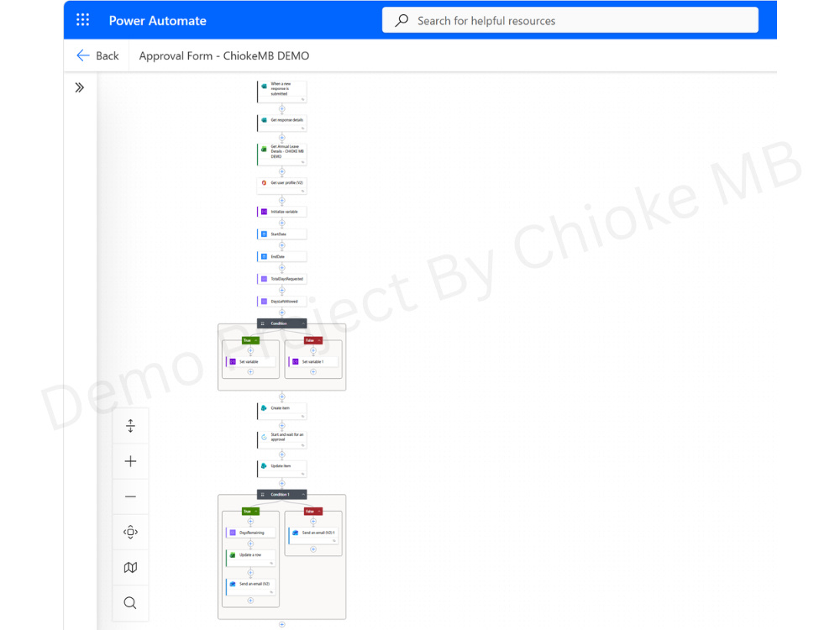The image size is (840, 630).
Task: Add a step after Create item
Action: point(281,426)
